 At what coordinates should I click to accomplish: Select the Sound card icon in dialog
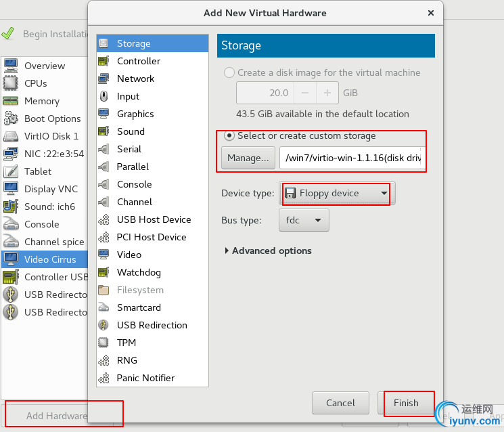pyautogui.click(x=104, y=131)
